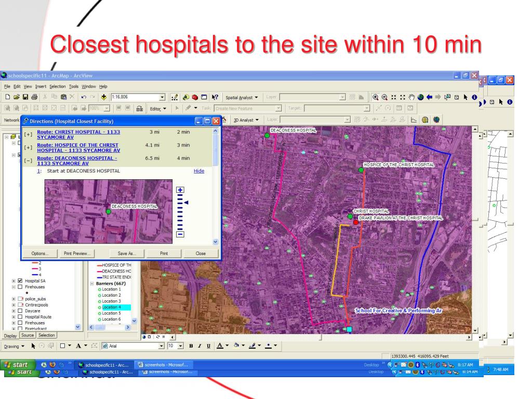Select the Zoom Out tool
This screenshot has width=532, height=399.
pos(384,97)
